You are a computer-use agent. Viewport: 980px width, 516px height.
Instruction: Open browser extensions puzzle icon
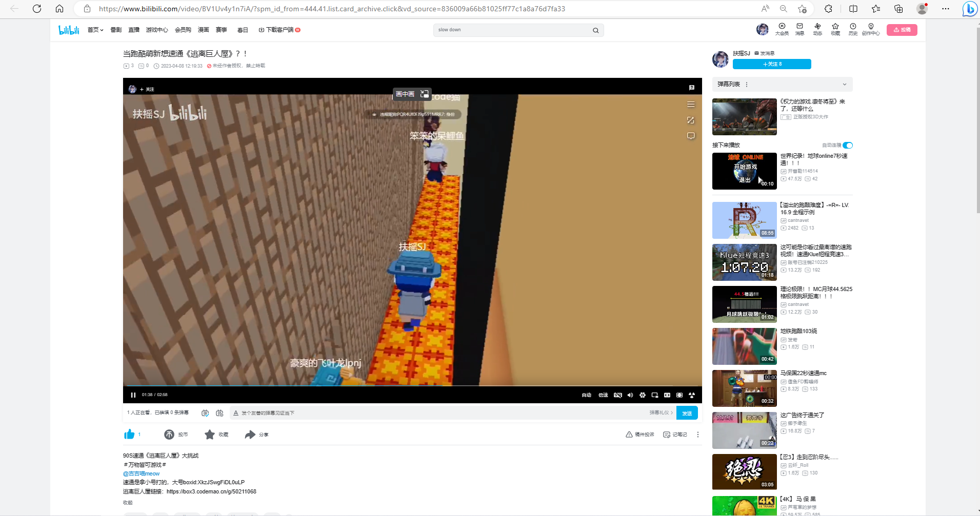coord(828,9)
